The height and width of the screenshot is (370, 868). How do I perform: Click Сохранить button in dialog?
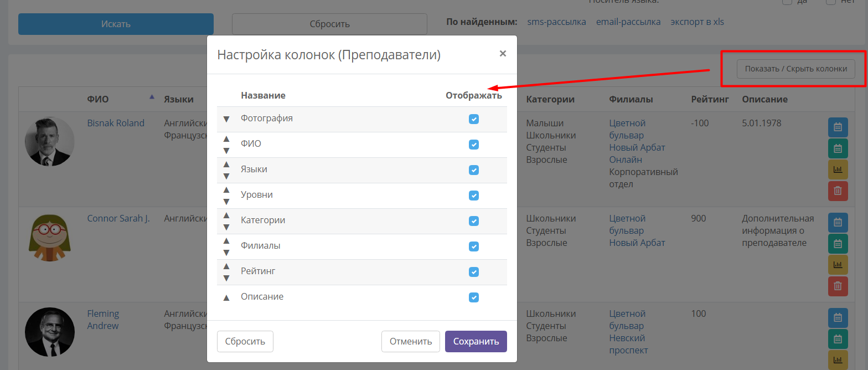[x=476, y=341]
